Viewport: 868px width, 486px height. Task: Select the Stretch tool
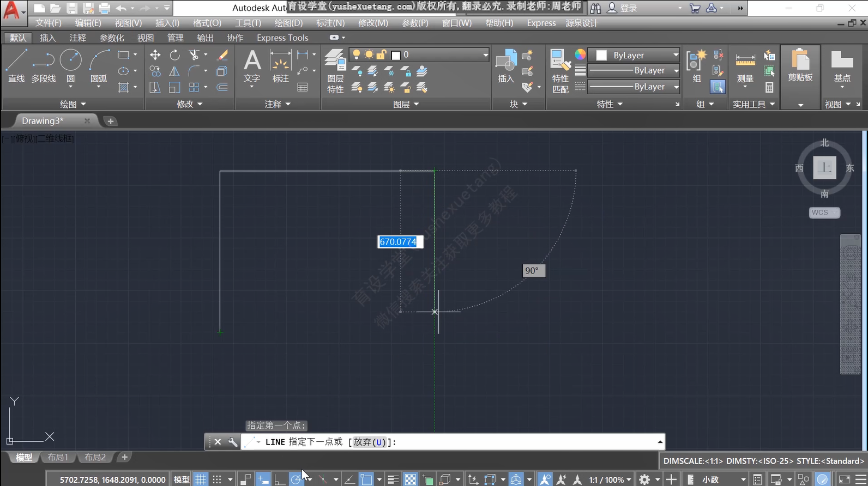[x=155, y=87]
